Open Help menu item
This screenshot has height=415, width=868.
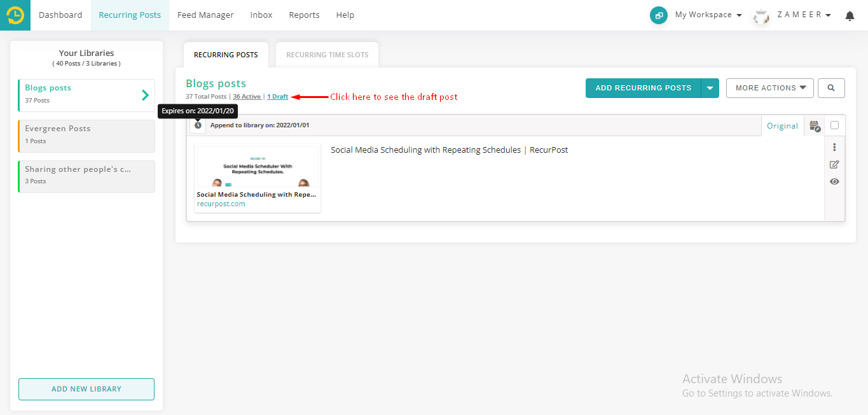[x=345, y=15]
